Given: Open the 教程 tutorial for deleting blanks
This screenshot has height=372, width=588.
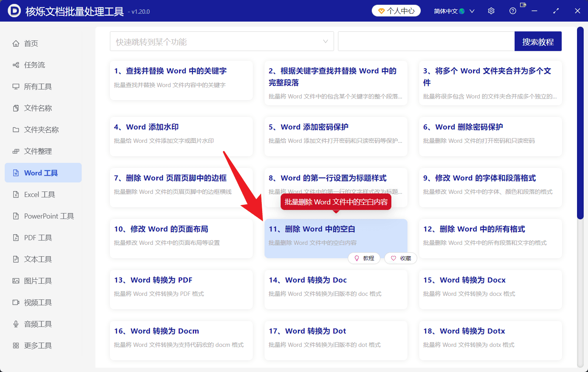Looking at the screenshot, I should (364, 258).
